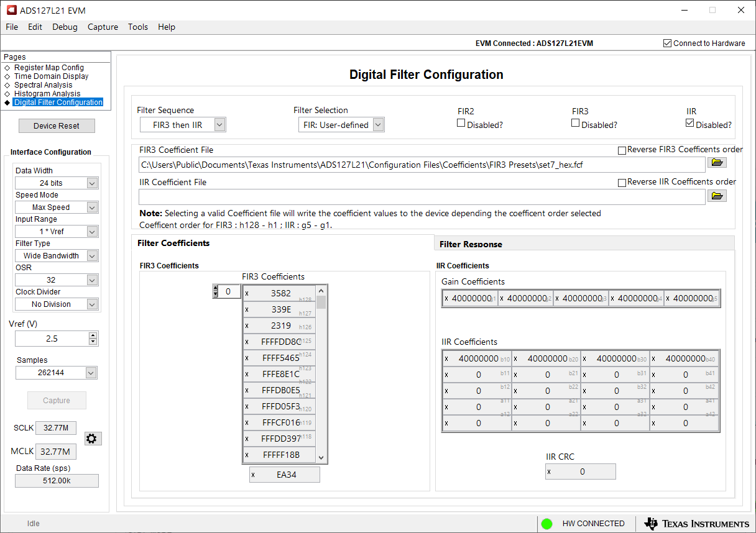Open the IIR coefficient file browser
This screenshot has height=533, width=756.
click(716, 195)
